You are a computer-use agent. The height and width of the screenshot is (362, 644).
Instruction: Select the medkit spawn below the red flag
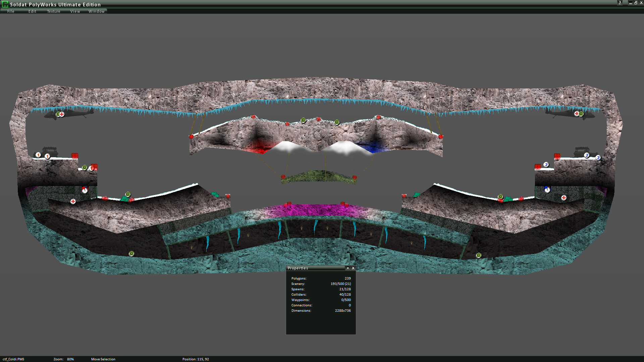point(73,201)
